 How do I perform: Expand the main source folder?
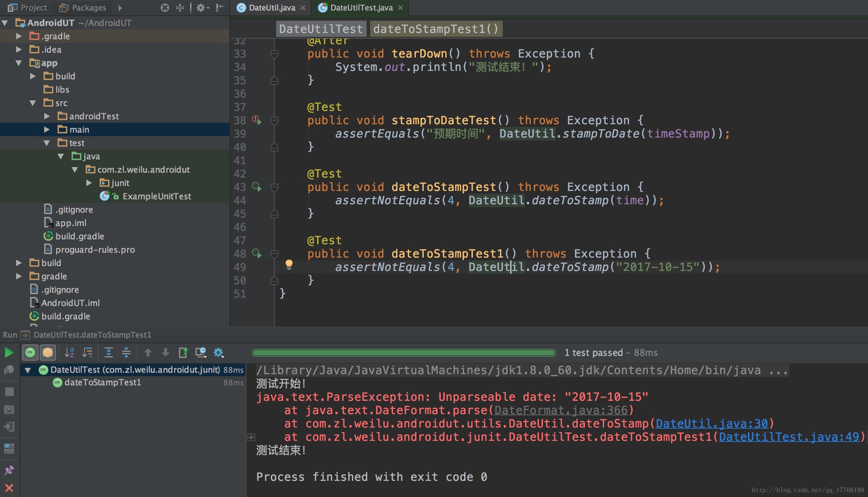coord(47,130)
